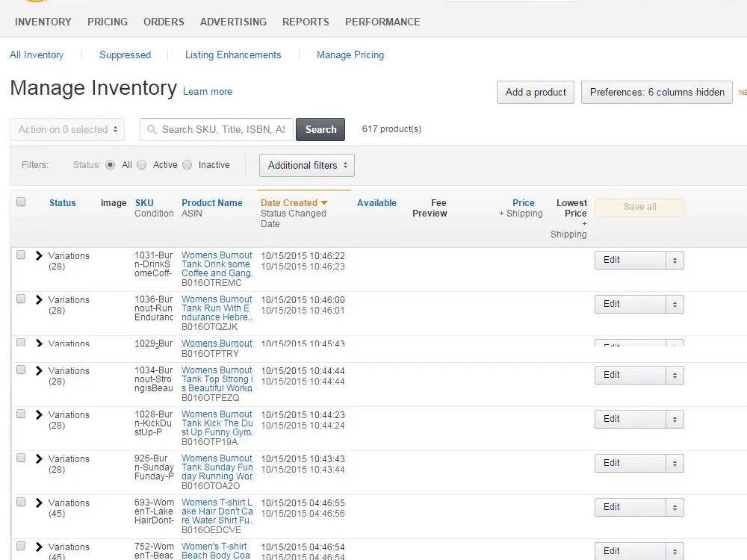Screen dimensions: 747x560
Task: Open Edit dropdown arrow for B016OTREMC row
Action: 675,261
